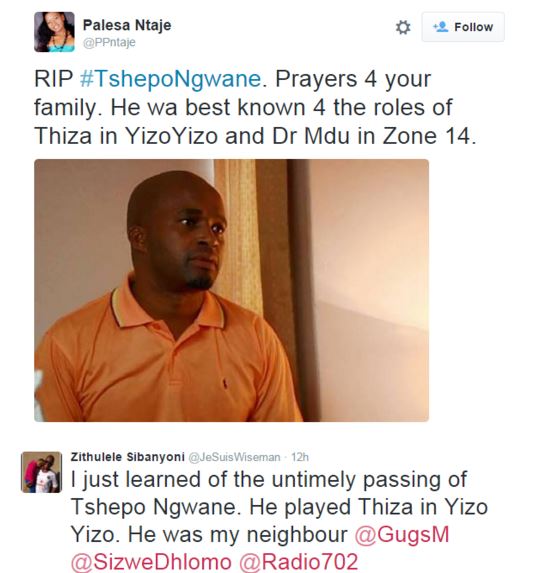Open the Zithulele Sibanyoni display name
The width and height of the screenshot is (550, 573).
coord(128,457)
